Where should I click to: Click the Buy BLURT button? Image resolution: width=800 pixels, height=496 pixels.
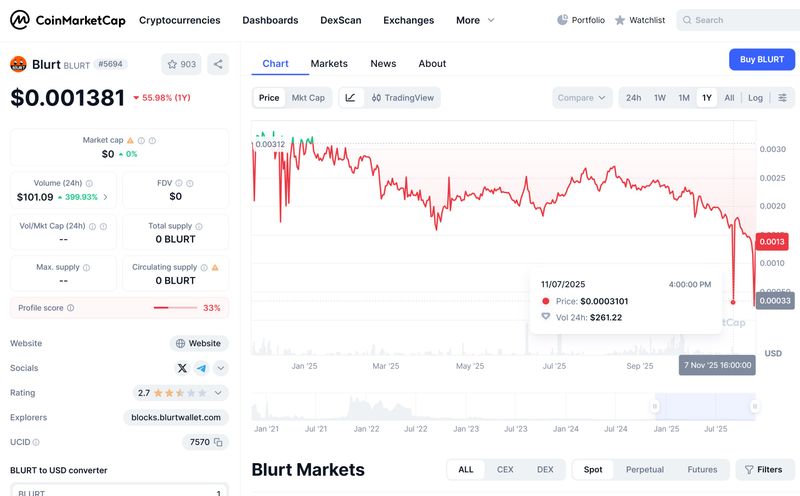[x=761, y=59]
